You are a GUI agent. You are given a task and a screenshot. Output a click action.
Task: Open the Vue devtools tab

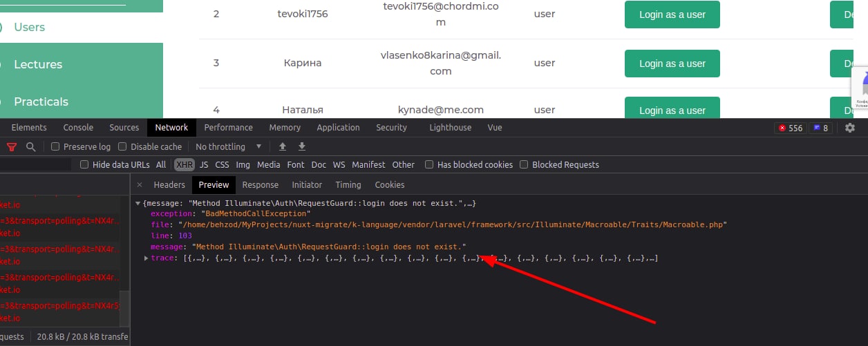(x=495, y=128)
